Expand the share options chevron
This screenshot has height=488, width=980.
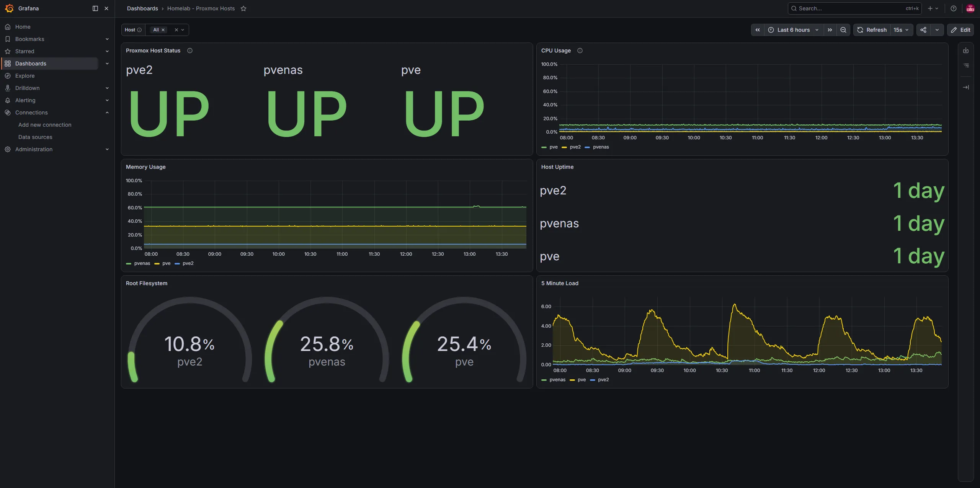[x=937, y=30]
